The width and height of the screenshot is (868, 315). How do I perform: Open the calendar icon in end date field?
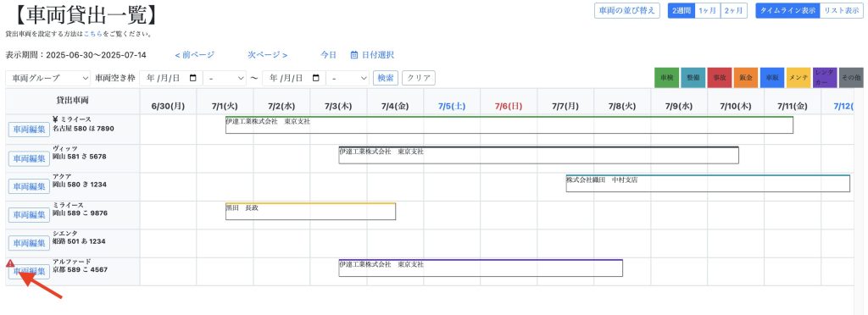point(315,78)
